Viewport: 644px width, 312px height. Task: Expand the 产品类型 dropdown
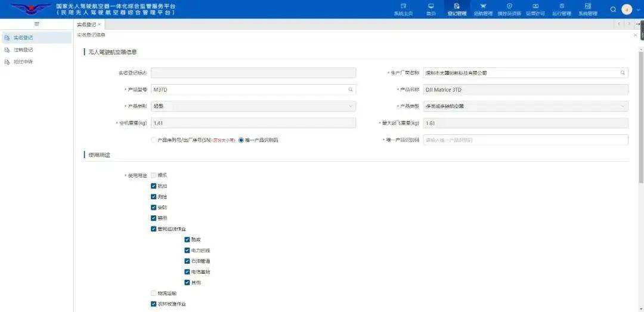pyautogui.click(x=525, y=106)
